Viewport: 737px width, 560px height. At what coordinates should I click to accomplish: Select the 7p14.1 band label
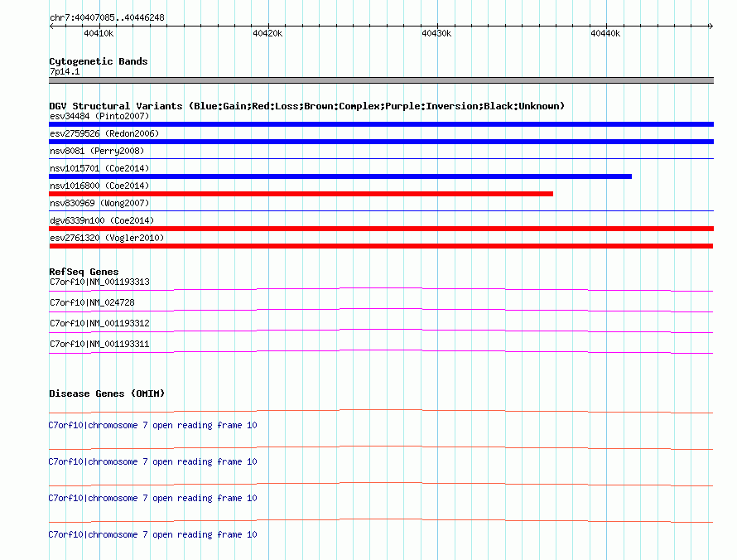tap(65, 71)
